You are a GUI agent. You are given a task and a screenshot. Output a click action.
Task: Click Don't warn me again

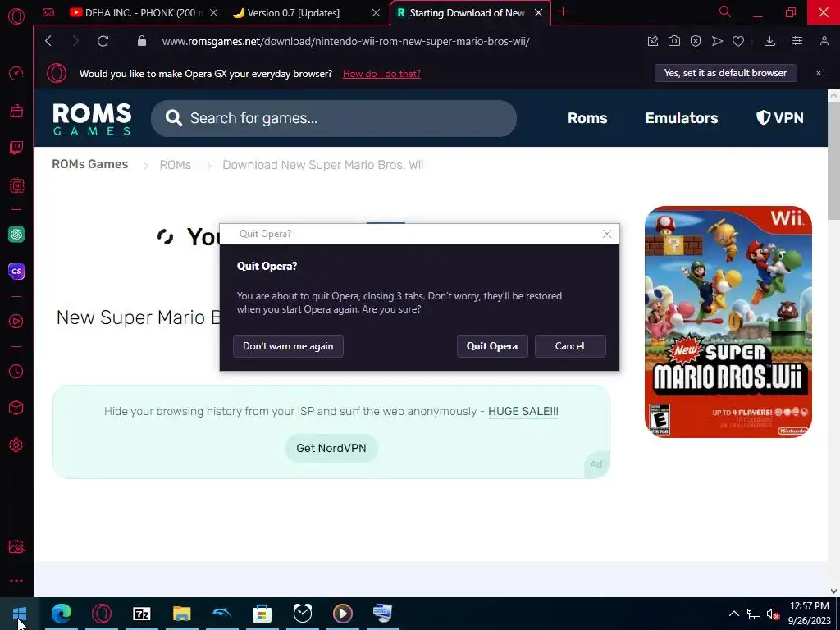click(288, 346)
